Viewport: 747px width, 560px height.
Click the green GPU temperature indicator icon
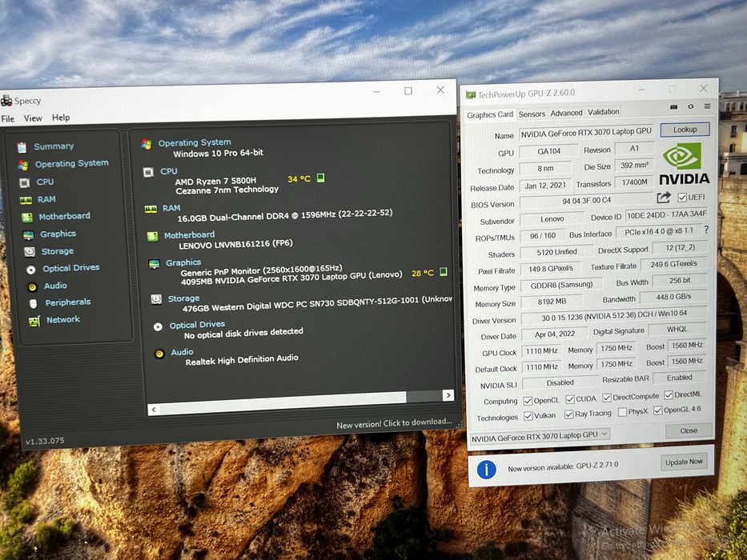(x=443, y=272)
